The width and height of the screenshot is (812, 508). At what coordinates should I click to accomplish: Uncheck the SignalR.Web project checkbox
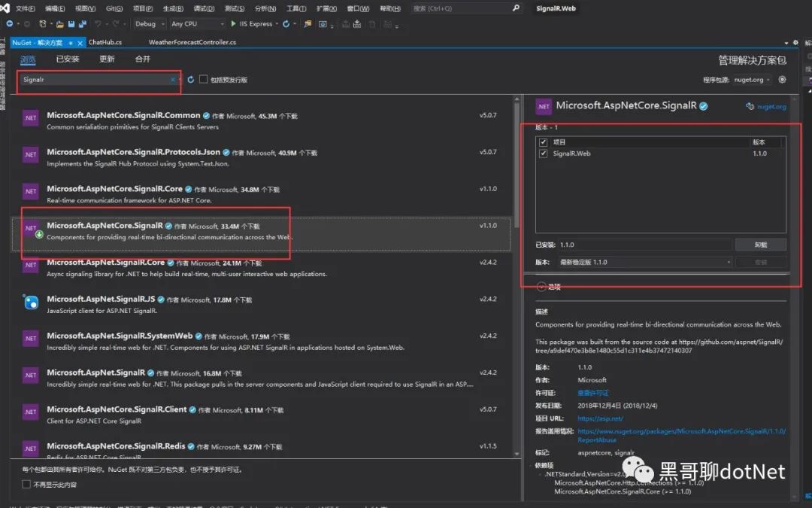pos(544,154)
